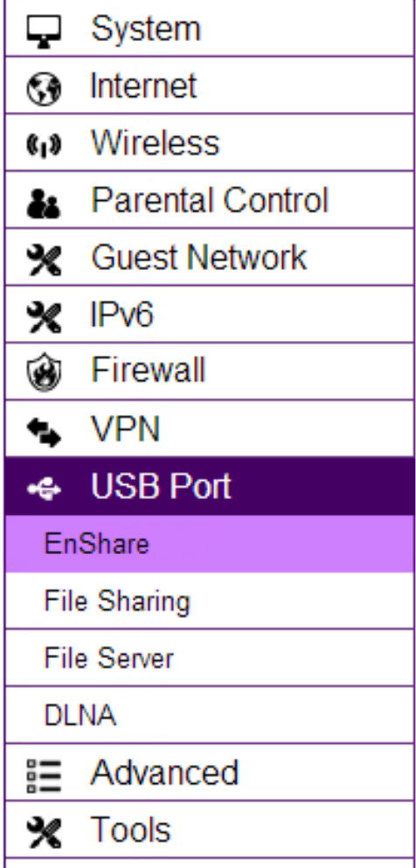The height and width of the screenshot is (868, 416).
Task: Expand the Wireless menu section
Action: click(210, 142)
